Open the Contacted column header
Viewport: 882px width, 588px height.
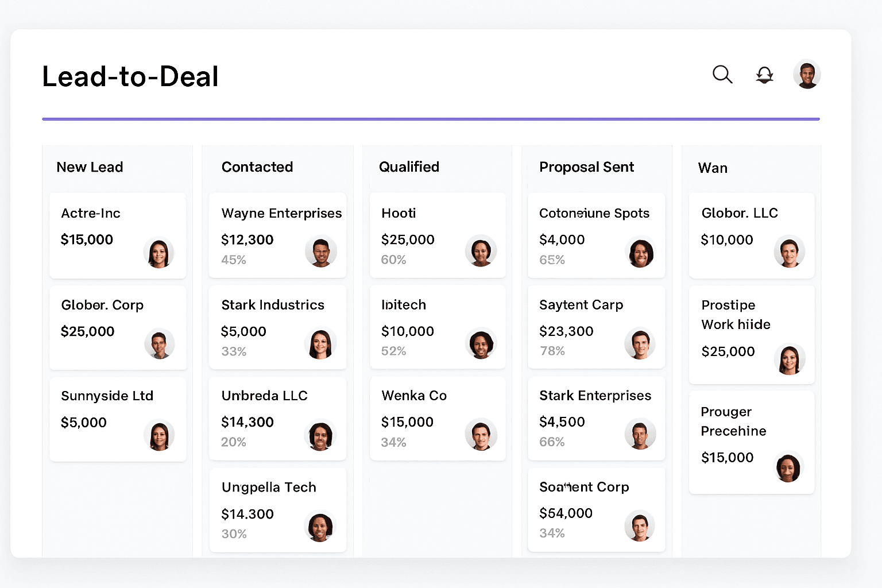pos(257,167)
